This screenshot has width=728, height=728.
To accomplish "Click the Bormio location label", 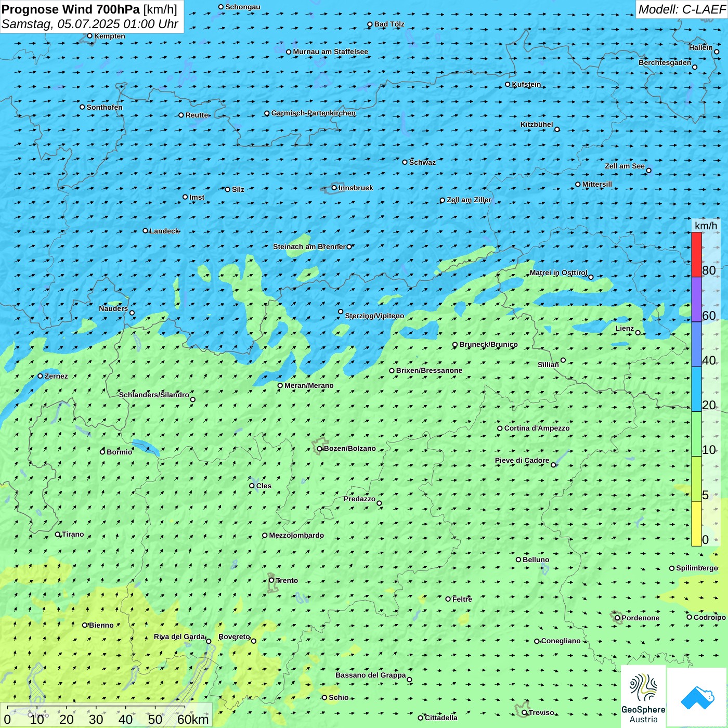I will (119, 452).
